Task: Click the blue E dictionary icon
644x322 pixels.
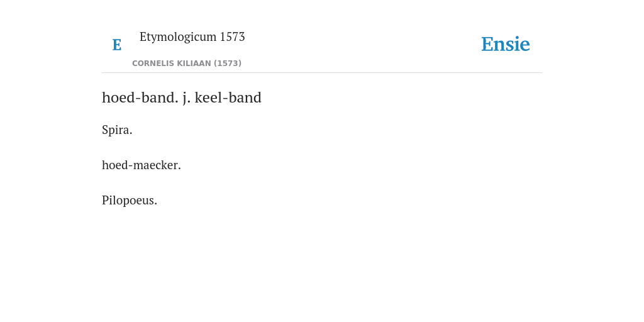Action: coord(116,45)
